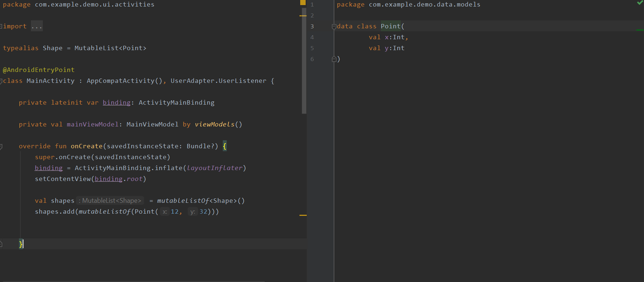Click 'val x:Int,' property line
The height and width of the screenshot is (282, 644).
389,38
